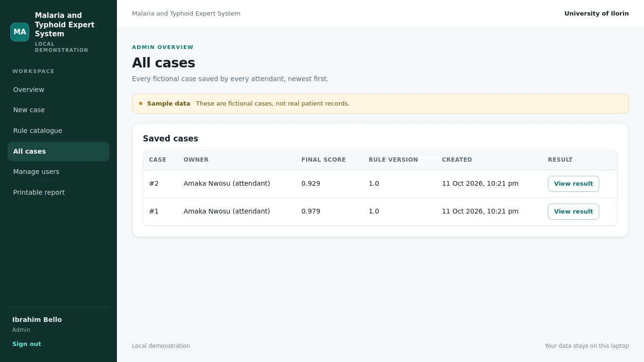Click the Ibrahim Bello user name
Image resolution: width=644 pixels, height=362 pixels.
point(37,320)
